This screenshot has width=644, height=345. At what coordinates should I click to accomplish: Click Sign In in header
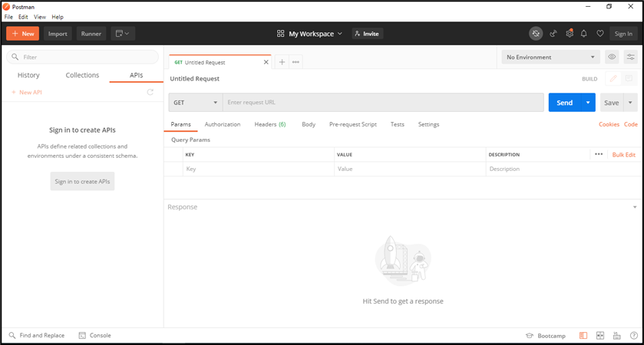(623, 34)
